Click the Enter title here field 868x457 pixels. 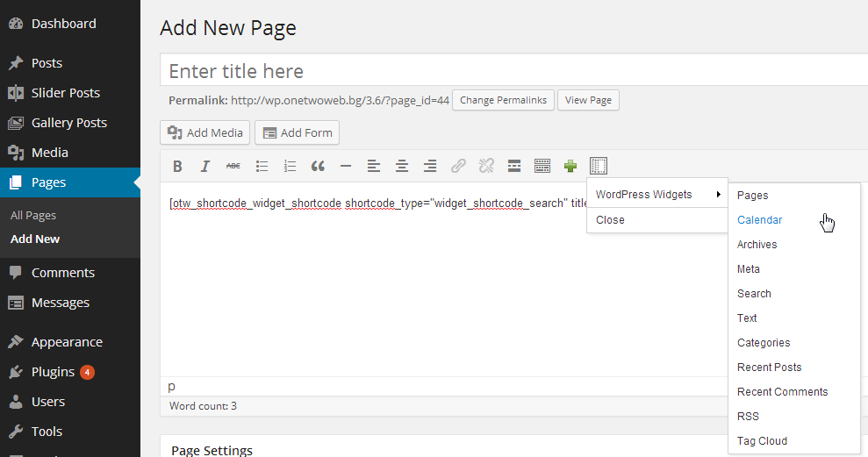513,71
